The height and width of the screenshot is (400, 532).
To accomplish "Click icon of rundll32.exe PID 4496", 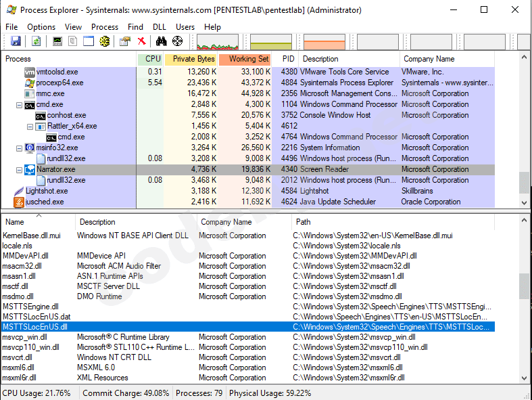I will (x=41, y=158).
